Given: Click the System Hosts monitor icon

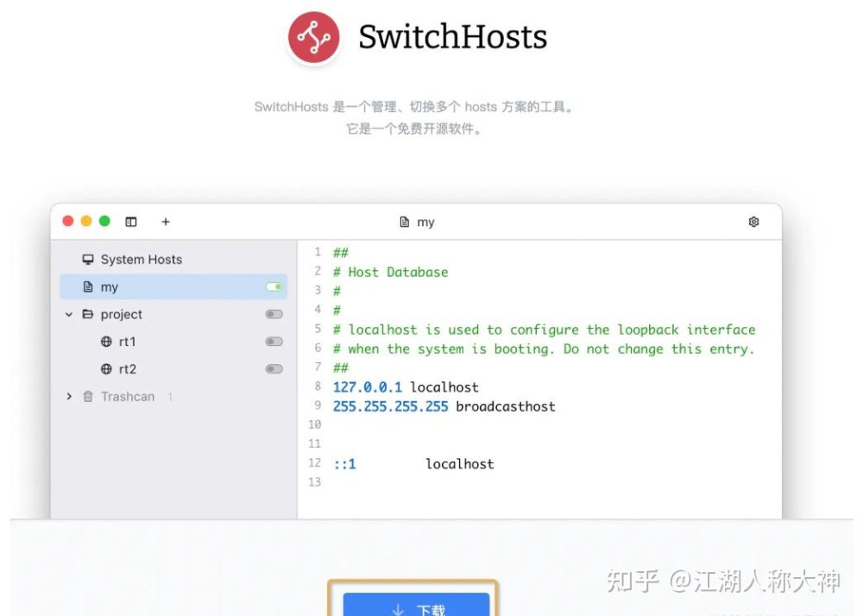Looking at the screenshot, I should (x=88, y=260).
